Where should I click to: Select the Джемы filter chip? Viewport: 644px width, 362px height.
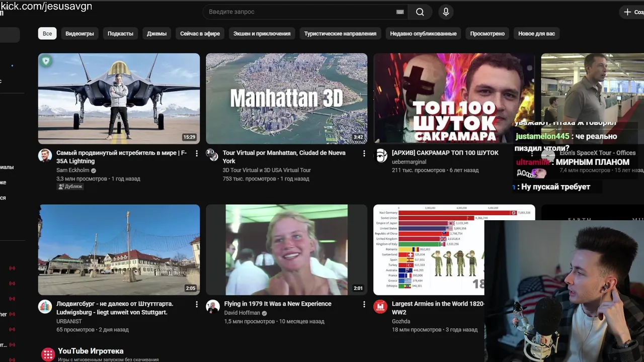click(156, 34)
